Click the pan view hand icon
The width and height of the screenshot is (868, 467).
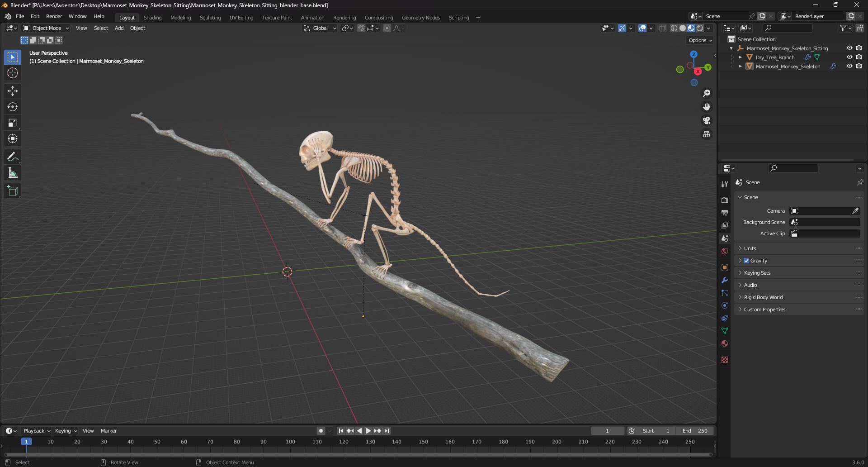[706, 107]
